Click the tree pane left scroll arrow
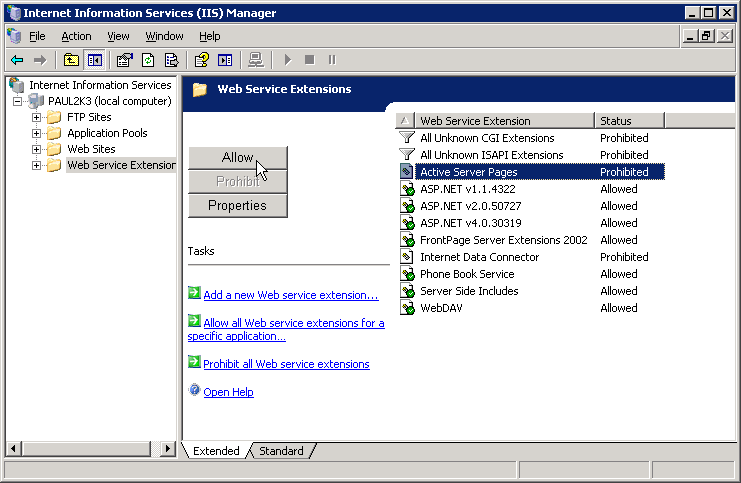 [x=14, y=448]
